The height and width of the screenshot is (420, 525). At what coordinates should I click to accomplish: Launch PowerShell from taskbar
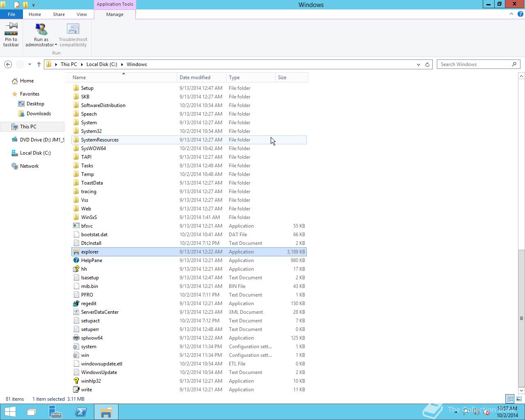click(81, 412)
